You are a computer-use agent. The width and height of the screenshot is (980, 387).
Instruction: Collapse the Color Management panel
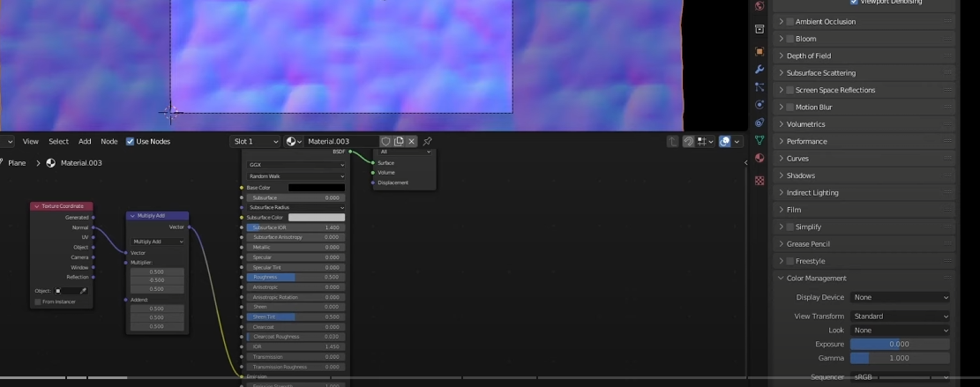click(782, 279)
